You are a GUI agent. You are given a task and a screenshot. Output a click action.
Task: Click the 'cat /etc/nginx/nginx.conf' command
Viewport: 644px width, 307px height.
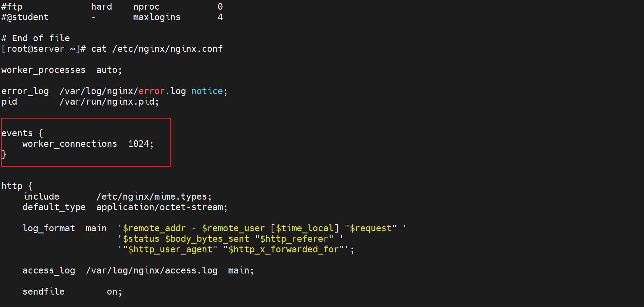pyautogui.click(x=157, y=49)
